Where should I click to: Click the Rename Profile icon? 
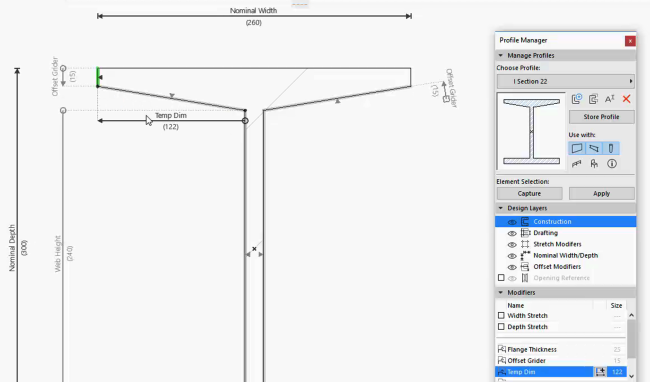(609, 99)
